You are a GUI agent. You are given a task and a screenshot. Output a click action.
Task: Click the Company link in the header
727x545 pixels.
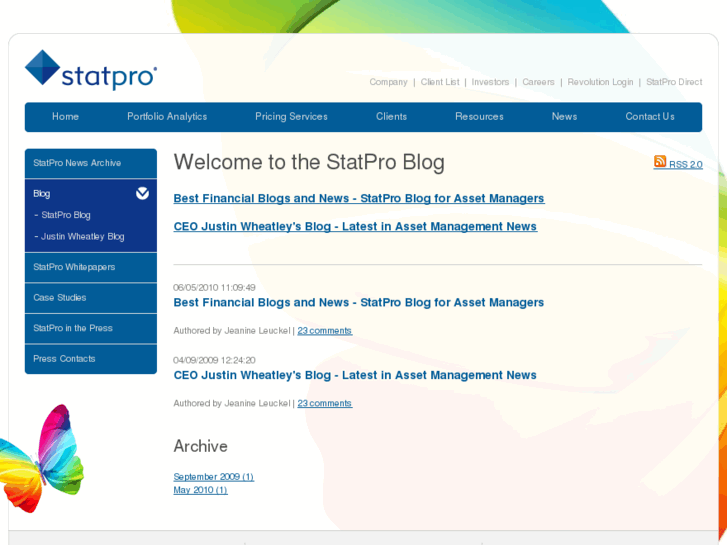389,82
